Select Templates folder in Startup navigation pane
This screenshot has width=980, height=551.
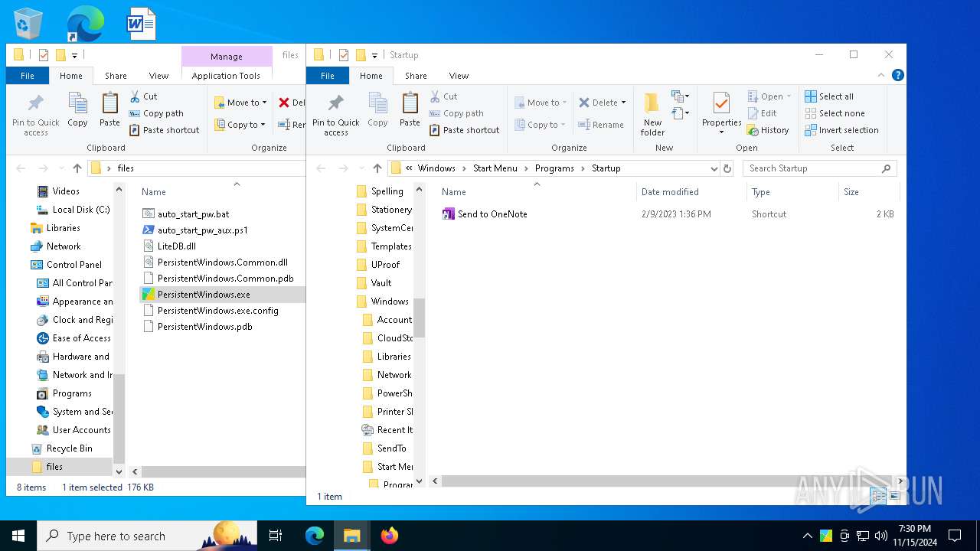(x=391, y=246)
